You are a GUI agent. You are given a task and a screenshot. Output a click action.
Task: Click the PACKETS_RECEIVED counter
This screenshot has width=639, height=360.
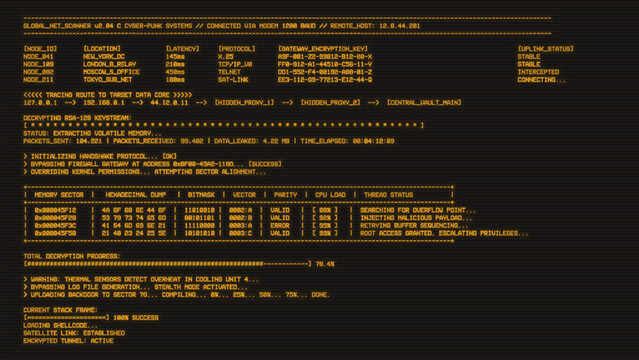click(158, 141)
